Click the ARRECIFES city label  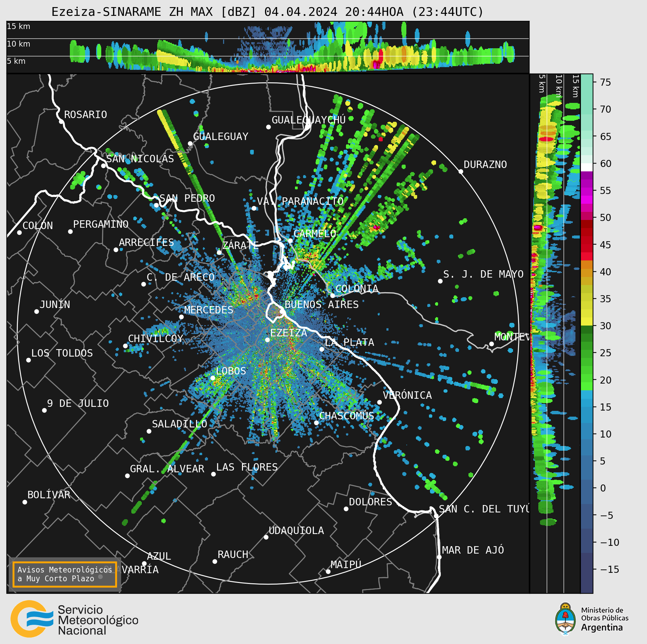click(x=146, y=243)
